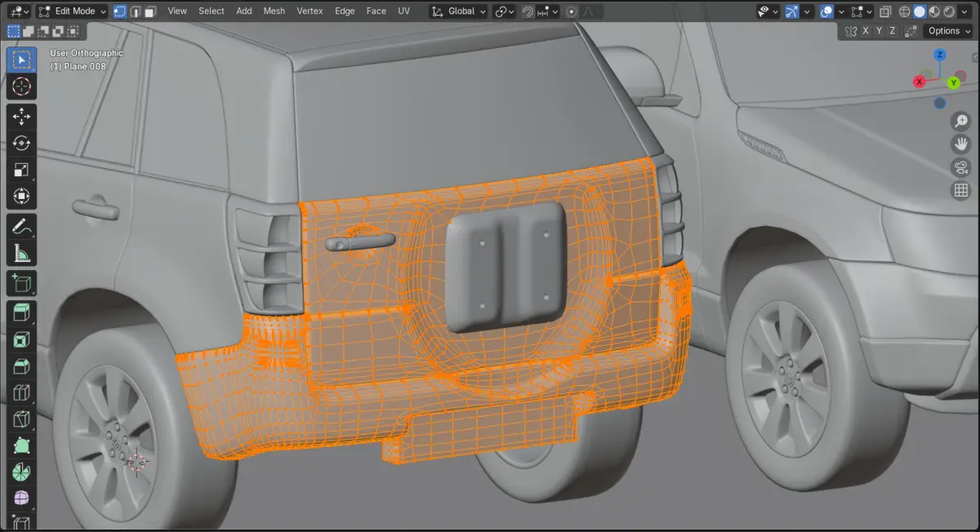Image resolution: width=980 pixels, height=532 pixels.
Task: Click the blue Z axis on navigation gizmo
Action: [x=940, y=55]
